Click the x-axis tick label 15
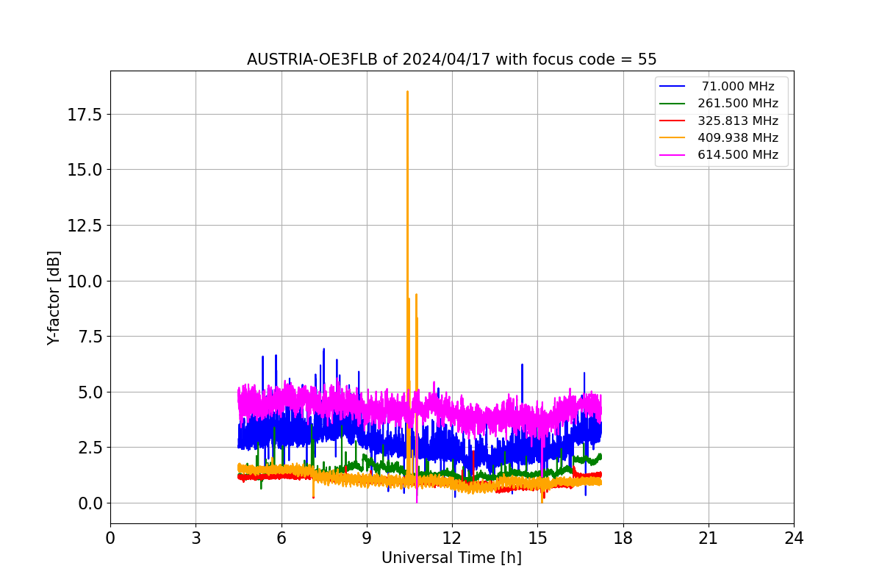Image resolution: width=882 pixels, height=588 pixels. click(x=537, y=539)
